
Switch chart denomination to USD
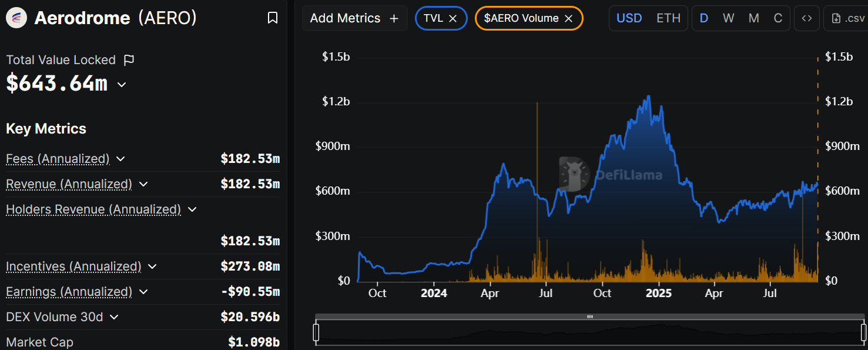point(629,18)
